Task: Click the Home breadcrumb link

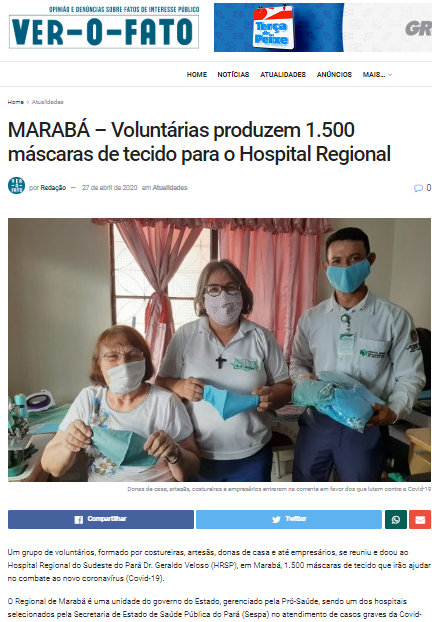Action: tap(15, 102)
